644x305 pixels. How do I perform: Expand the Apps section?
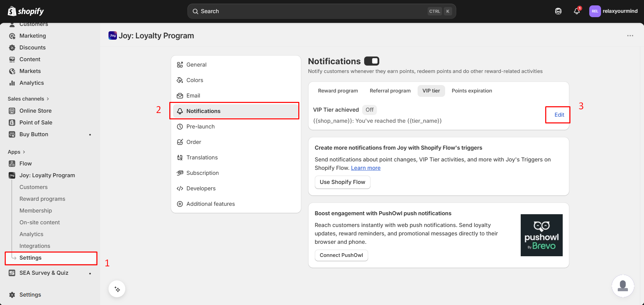[16, 152]
